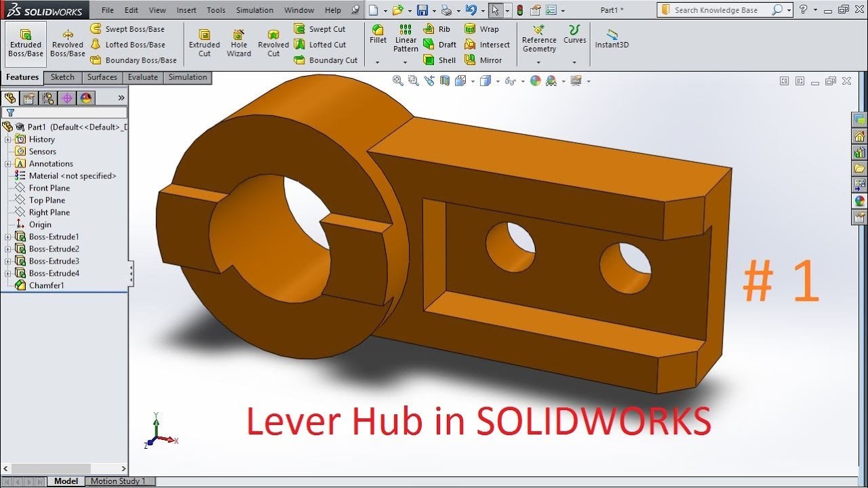The image size is (868, 488).
Task: Activate the Revolved Boss/Base tool
Action: (x=68, y=43)
